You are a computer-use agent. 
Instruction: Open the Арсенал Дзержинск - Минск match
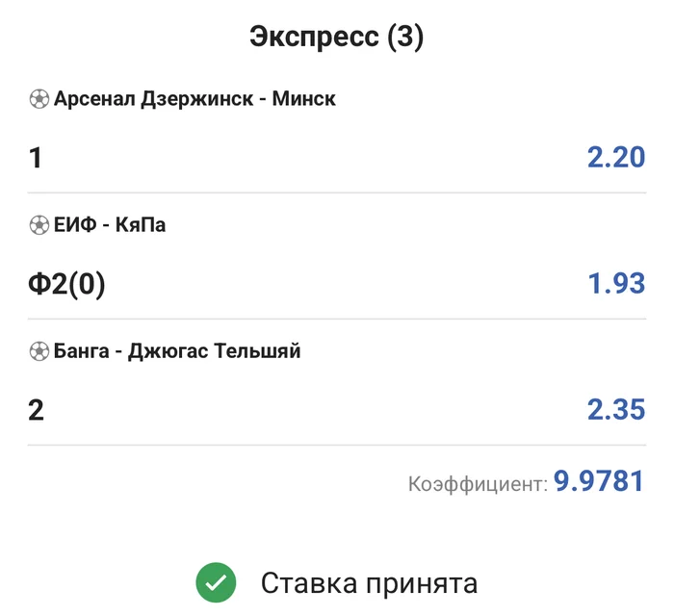pos(194,98)
